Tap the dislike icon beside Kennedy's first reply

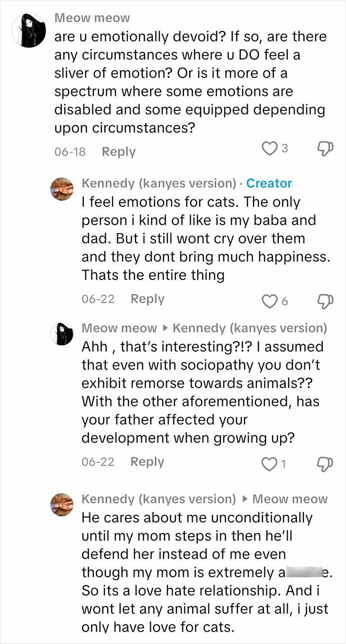tap(324, 299)
